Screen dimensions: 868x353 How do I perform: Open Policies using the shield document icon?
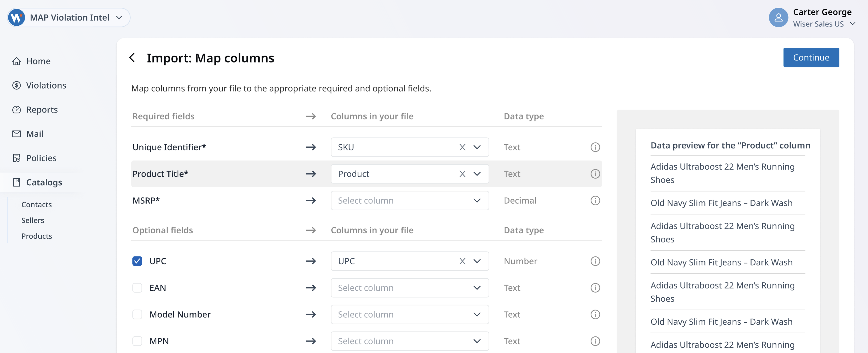17,158
